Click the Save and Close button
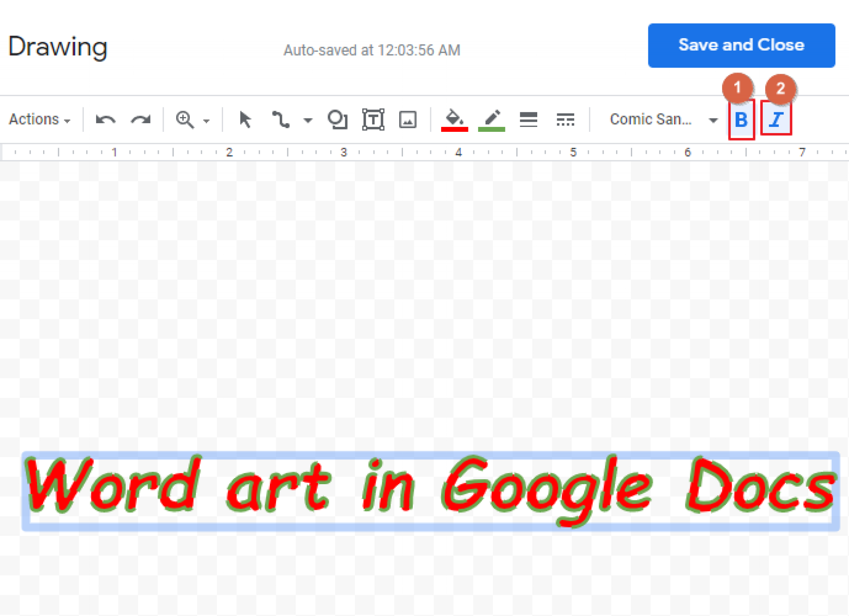The width and height of the screenshot is (849, 616). 741,45
